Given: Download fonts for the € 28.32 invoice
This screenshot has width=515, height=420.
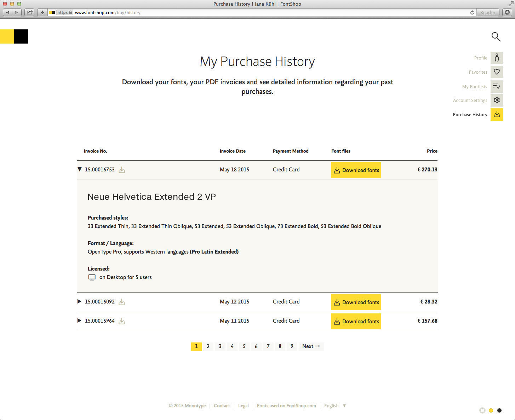Looking at the screenshot, I should tap(356, 302).
